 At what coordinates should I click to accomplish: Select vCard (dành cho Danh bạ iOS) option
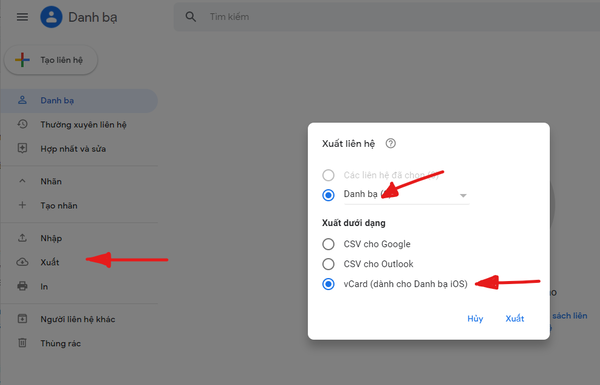pos(328,284)
